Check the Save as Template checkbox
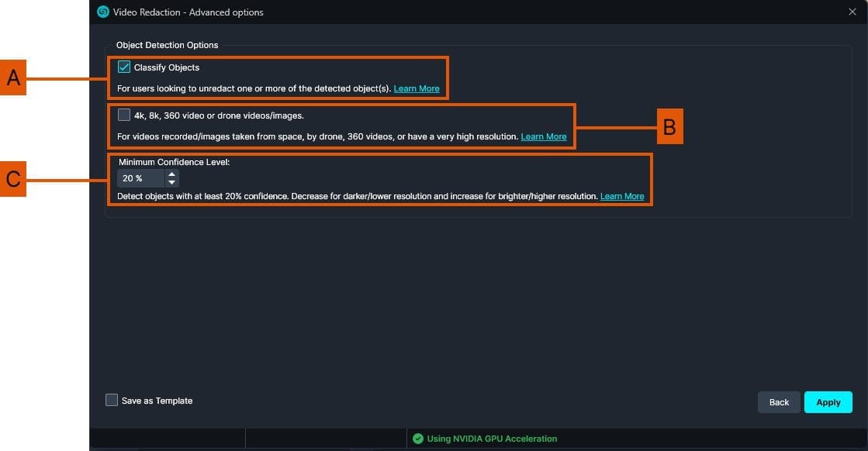The image size is (868, 451). (112, 400)
